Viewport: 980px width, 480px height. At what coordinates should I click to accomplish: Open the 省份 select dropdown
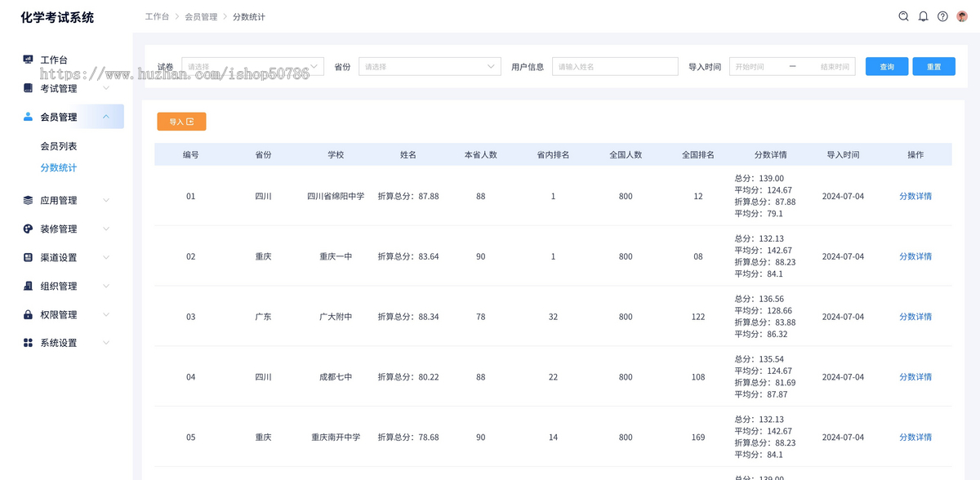[430, 66]
